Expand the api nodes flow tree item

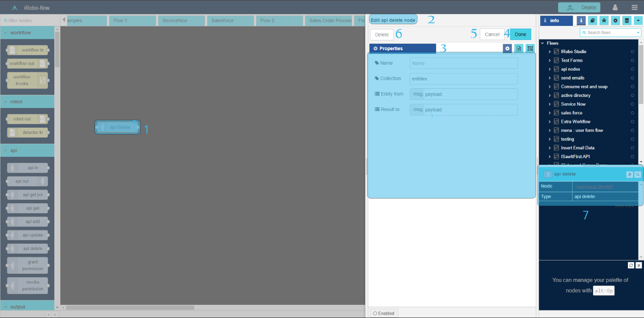549,69
